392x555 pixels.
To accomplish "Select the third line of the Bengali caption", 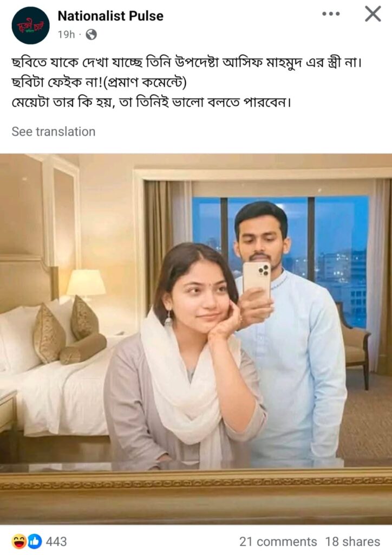I will coord(151,102).
